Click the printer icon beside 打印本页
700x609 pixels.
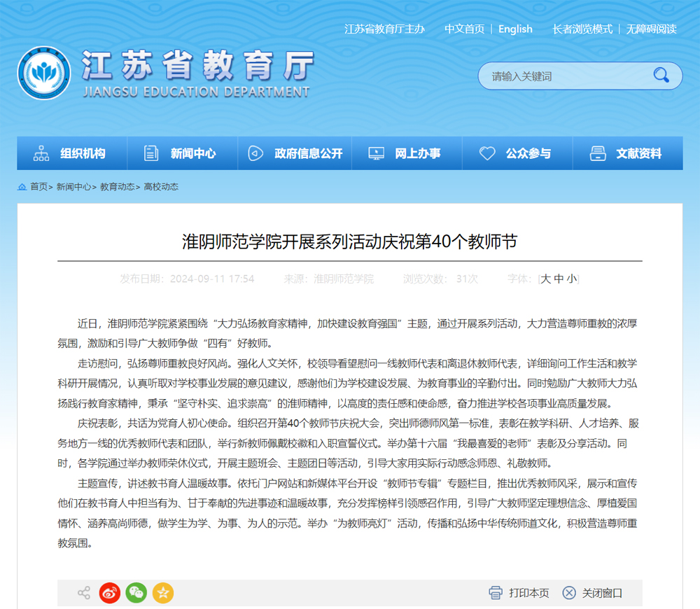(x=495, y=592)
